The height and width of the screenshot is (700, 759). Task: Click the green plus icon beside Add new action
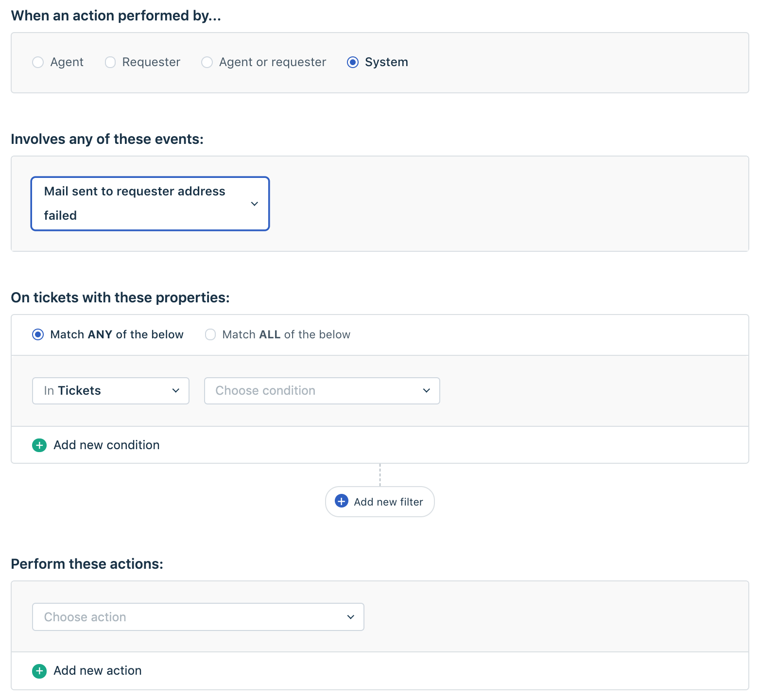[x=39, y=671]
